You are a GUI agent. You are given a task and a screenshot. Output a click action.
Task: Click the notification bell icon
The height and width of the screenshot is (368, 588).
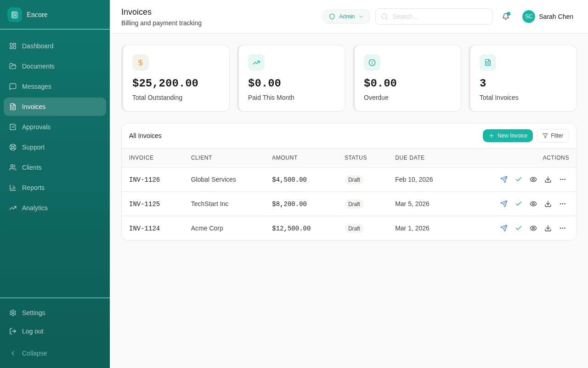[x=506, y=16]
